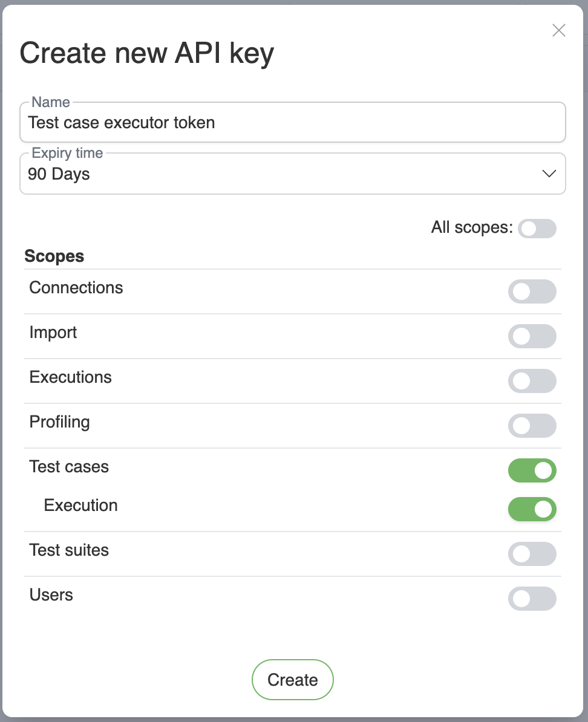The width and height of the screenshot is (588, 722).
Task: Click the Users scope label
Action: (x=51, y=595)
